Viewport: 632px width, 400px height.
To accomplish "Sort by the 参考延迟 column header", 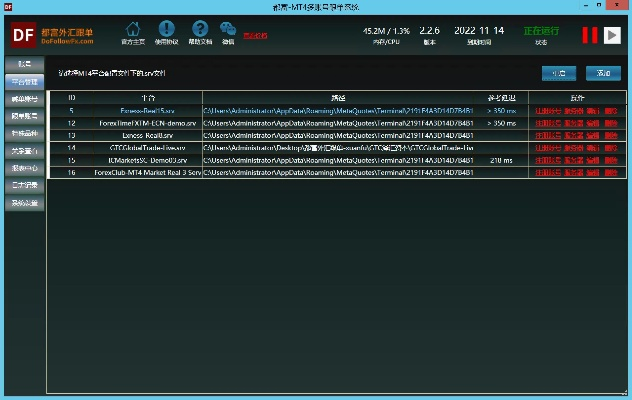I will (x=500, y=97).
